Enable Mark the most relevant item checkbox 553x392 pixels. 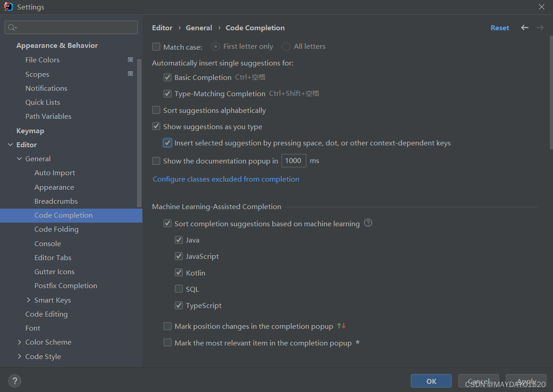[168, 343]
